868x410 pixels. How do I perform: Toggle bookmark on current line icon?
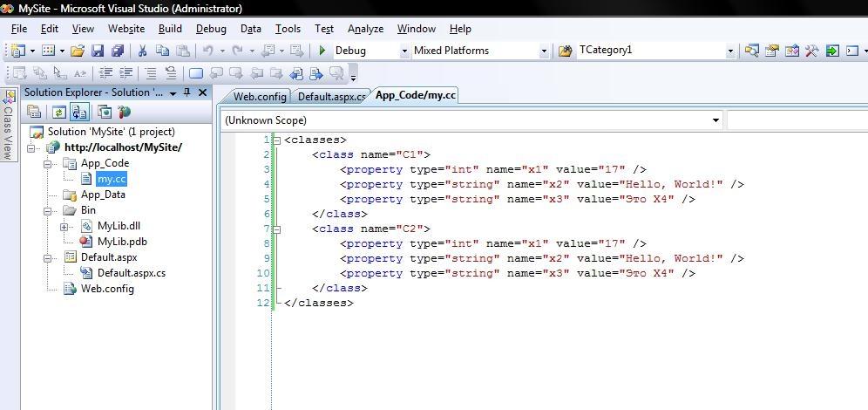(x=196, y=73)
